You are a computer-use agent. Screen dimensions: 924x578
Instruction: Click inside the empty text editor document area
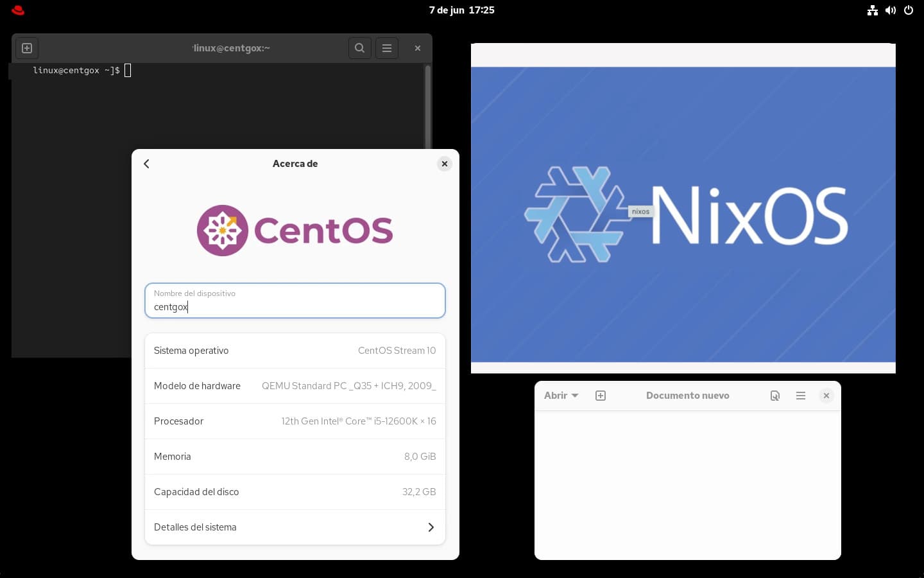[x=687, y=485]
